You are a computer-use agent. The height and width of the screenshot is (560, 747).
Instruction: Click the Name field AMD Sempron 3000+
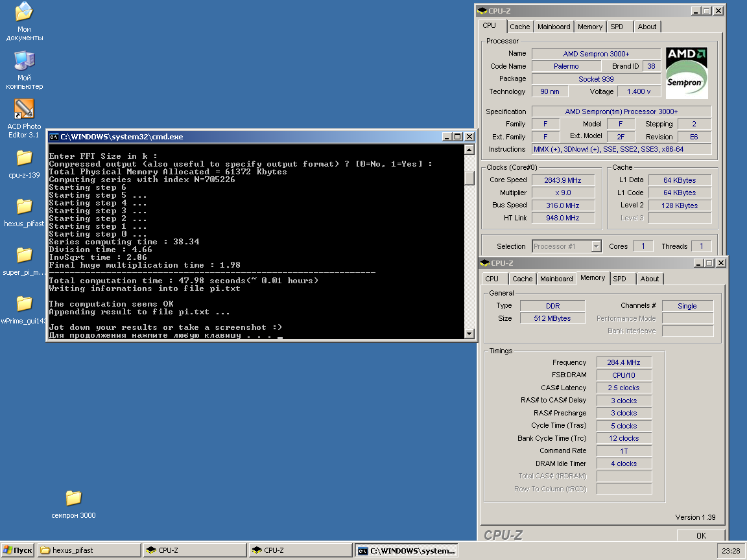[x=596, y=54]
